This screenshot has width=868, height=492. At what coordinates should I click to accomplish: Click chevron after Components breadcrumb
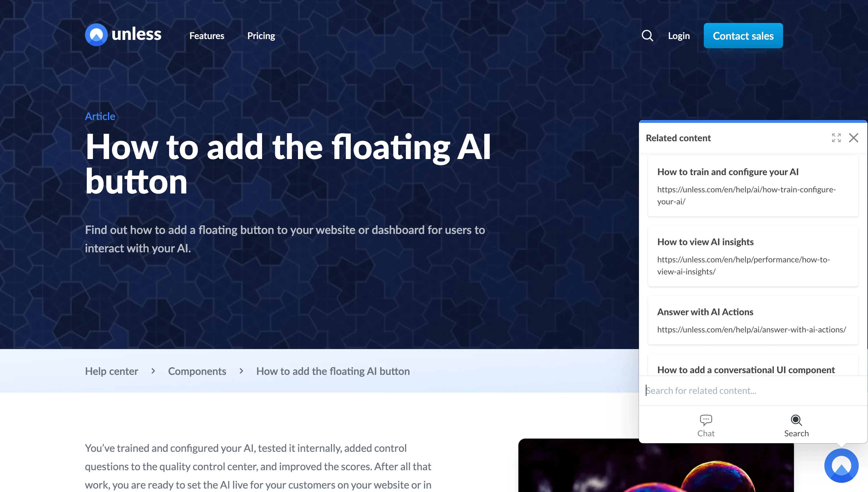(241, 371)
